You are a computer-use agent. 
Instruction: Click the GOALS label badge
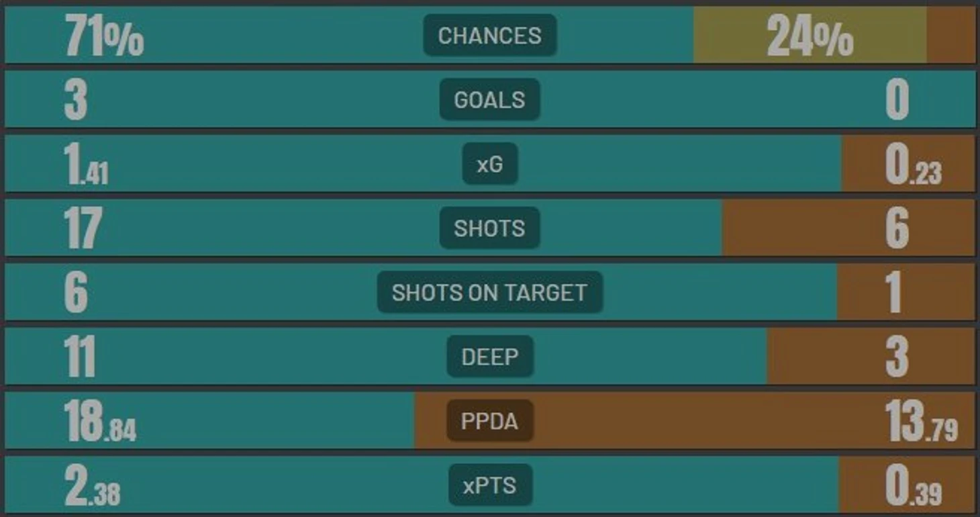(x=490, y=99)
